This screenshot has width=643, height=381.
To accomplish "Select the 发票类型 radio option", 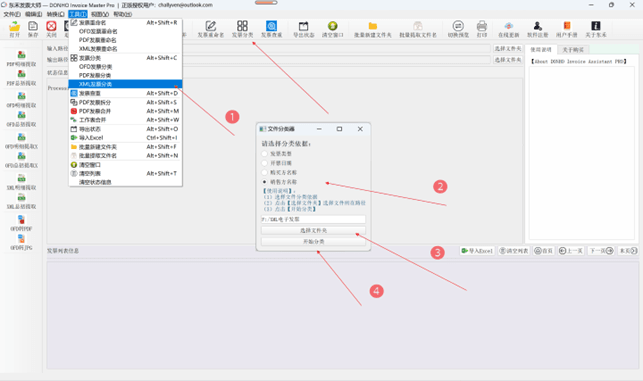I will coord(264,154).
